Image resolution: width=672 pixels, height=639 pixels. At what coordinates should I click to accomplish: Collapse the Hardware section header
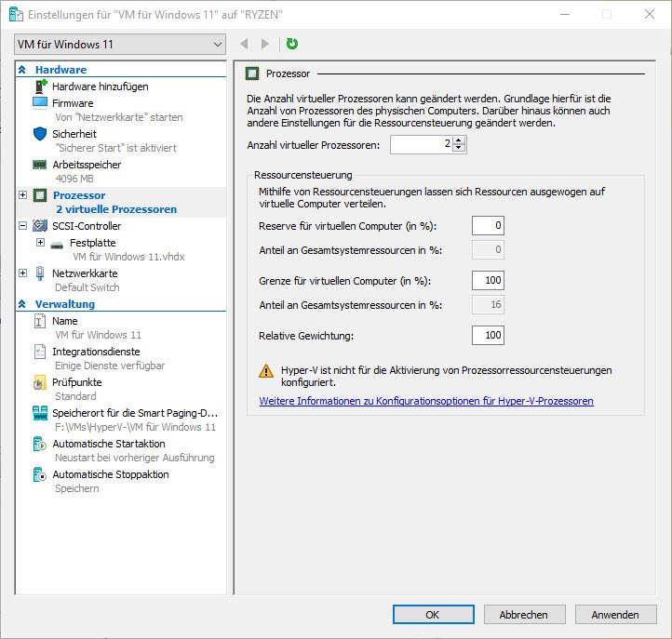(x=22, y=70)
